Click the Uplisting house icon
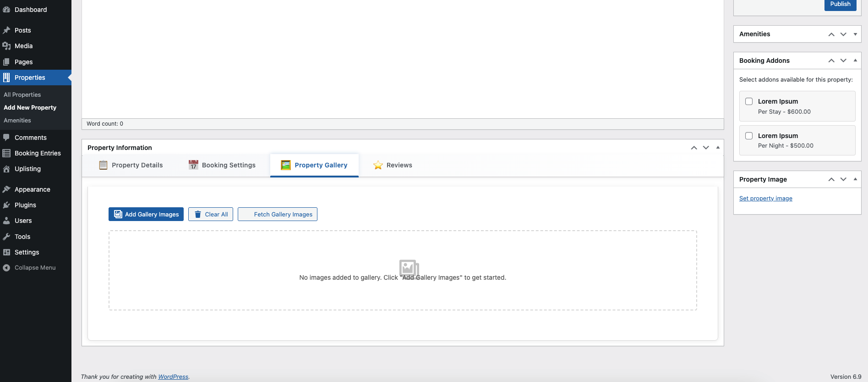The image size is (868, 382). tap(6, 169)
